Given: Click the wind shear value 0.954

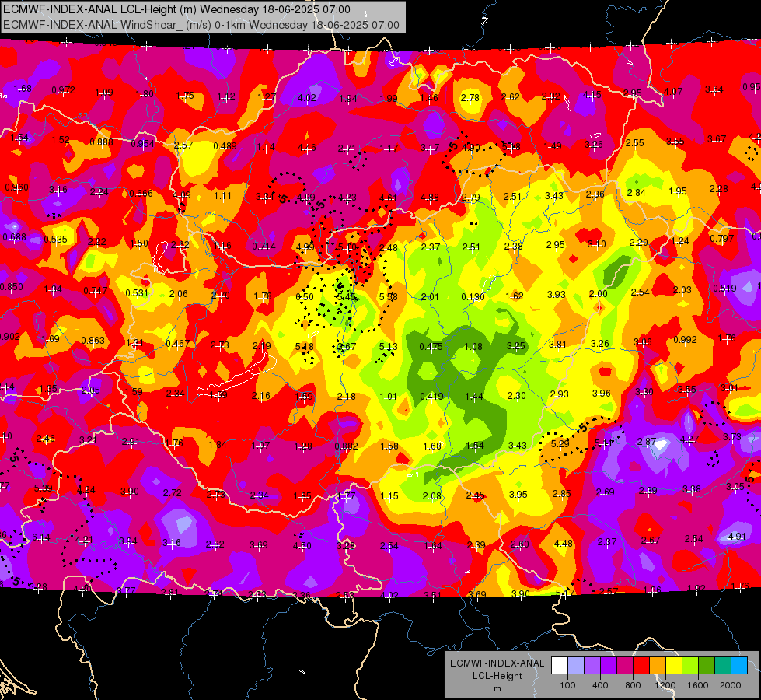Looking at the screenshot, I should coord(143,144).
